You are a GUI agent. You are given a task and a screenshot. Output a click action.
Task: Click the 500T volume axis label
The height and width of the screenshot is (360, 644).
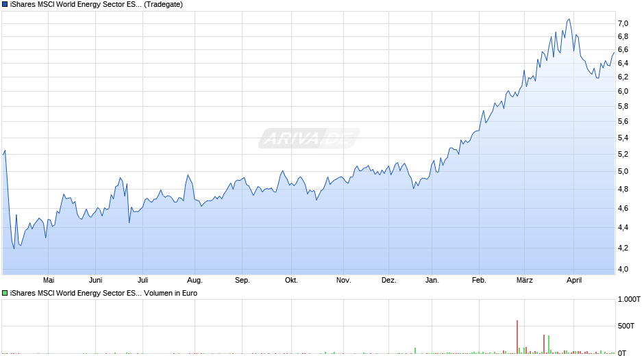point(626,326)
